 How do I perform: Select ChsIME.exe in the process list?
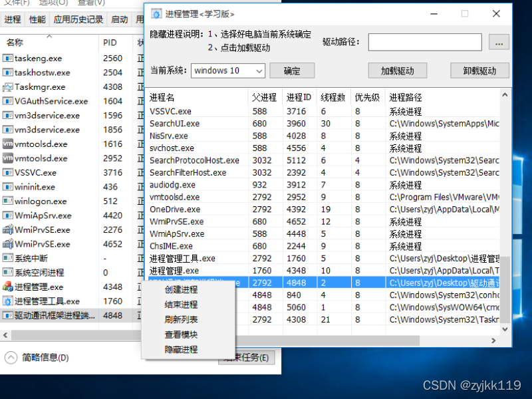pos(323,246)
